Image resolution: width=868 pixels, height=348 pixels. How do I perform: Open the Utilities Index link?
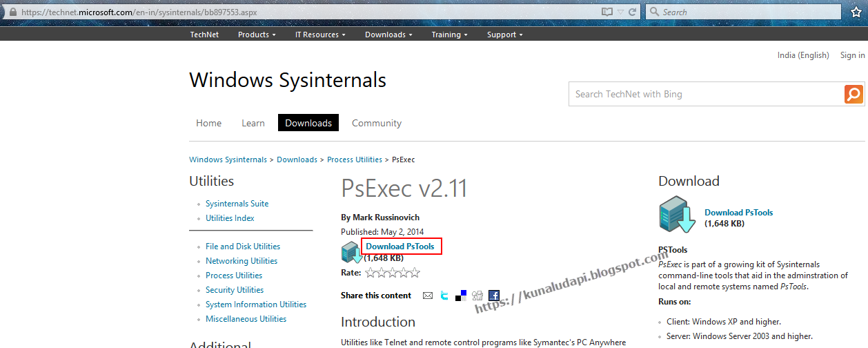230,218
